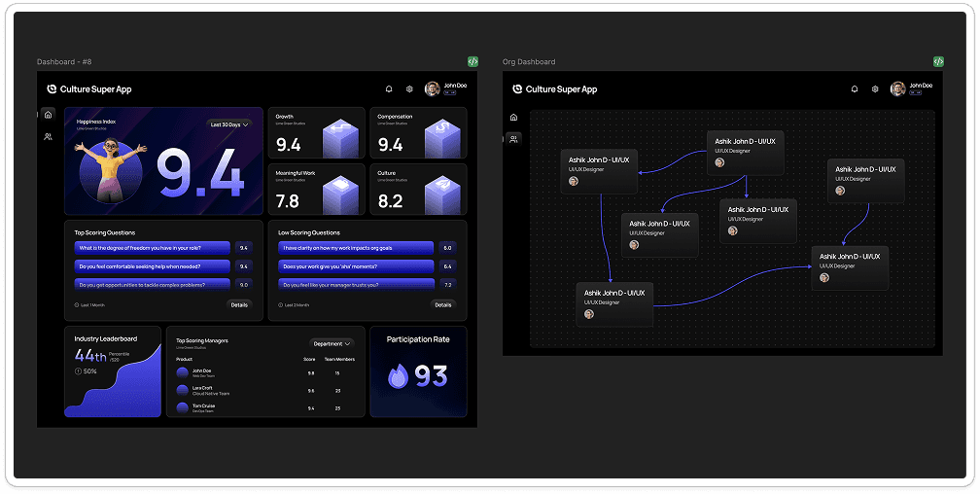Click the Happiness Index title
980x494 pixels.
(96, 122)
